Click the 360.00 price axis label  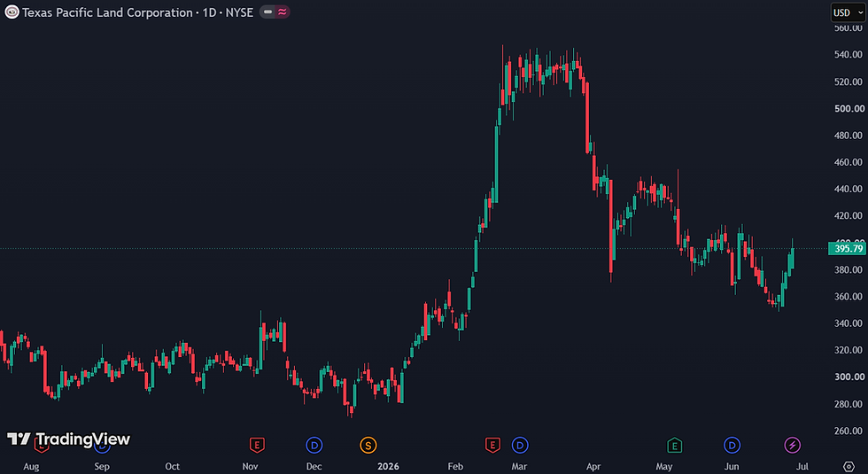point(849,297)
